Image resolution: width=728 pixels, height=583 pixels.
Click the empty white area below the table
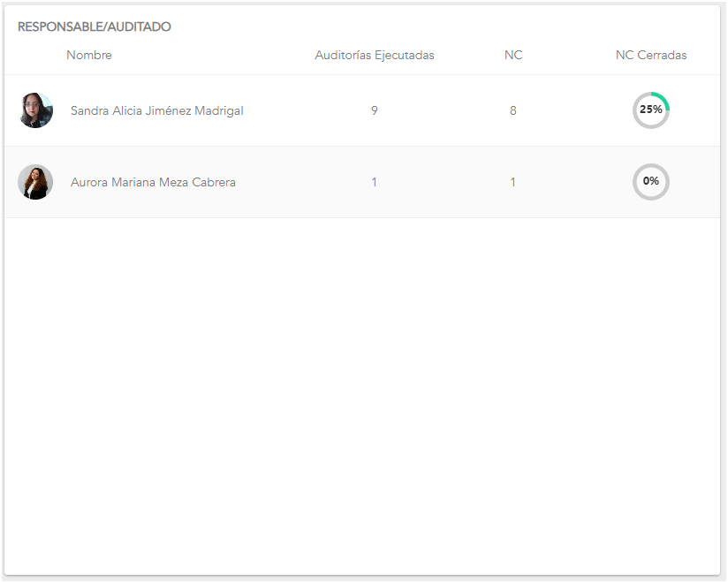pos(362,397)
